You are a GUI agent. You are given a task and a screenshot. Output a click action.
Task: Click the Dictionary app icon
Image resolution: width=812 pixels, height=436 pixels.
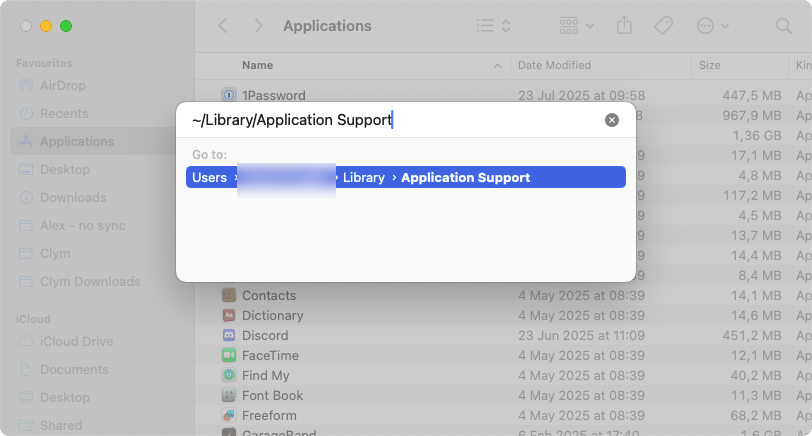pos(228,315)
